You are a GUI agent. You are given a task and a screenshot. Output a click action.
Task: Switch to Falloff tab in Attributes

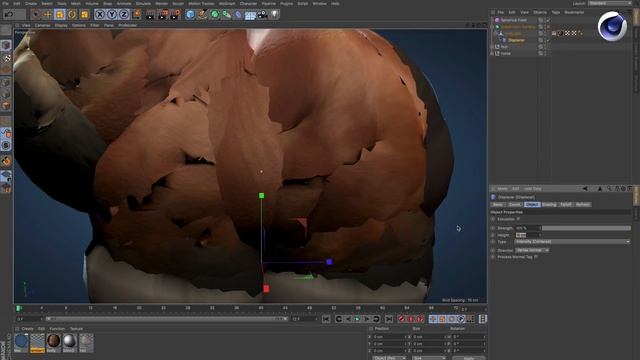click(566, 204)
